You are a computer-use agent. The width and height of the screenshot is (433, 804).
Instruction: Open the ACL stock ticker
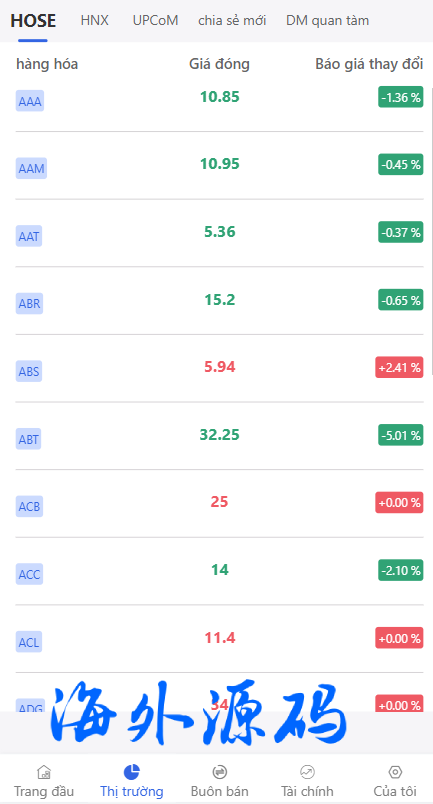click(29, 642)
